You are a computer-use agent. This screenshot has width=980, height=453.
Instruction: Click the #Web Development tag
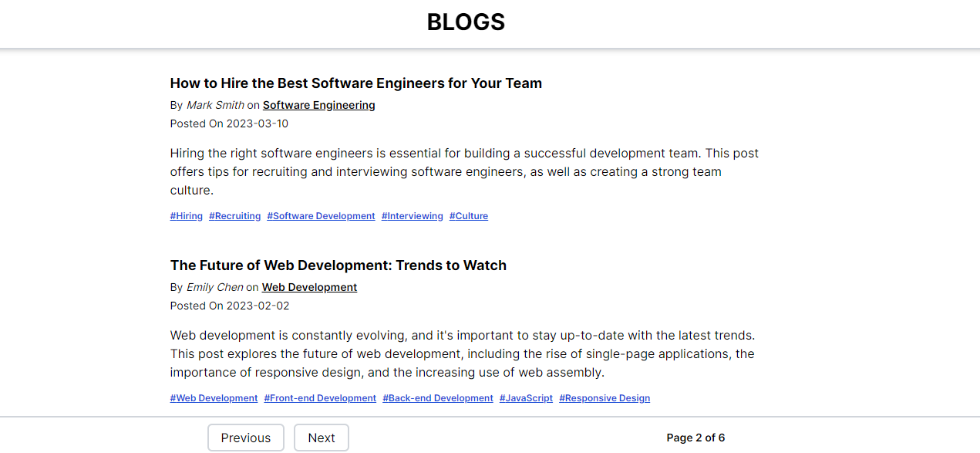(x=214, y=398)
